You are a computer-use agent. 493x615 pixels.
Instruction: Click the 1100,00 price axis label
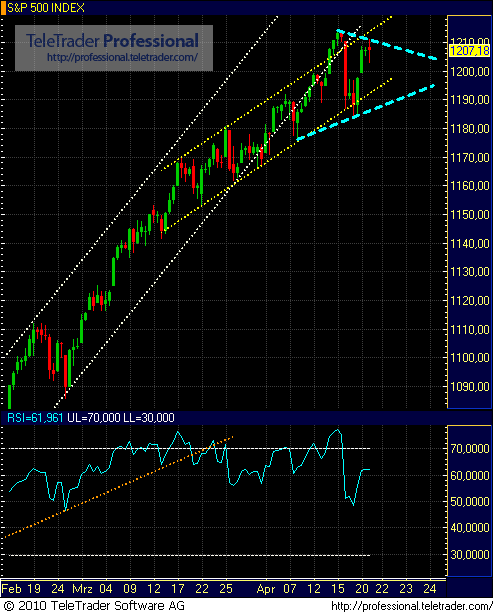click(x=470, y=358)
